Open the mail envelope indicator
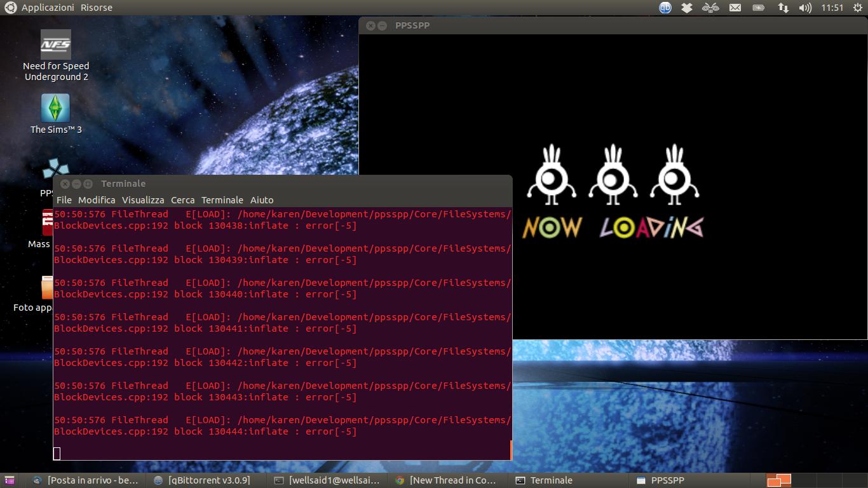 735,8
